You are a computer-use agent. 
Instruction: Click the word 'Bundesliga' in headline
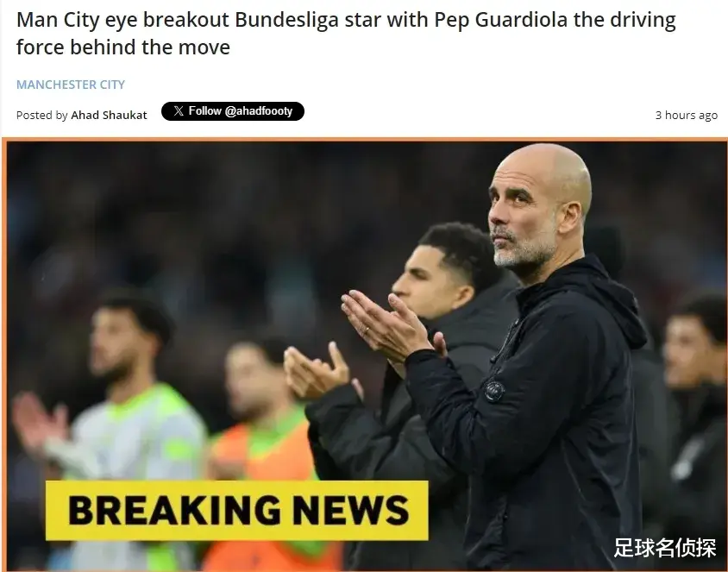click(286, 20)
